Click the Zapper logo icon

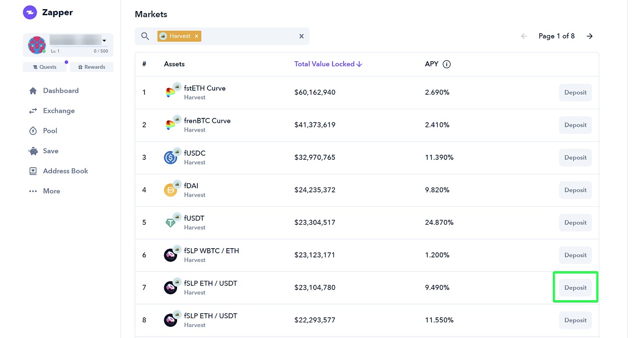click(x=30, y=12)
